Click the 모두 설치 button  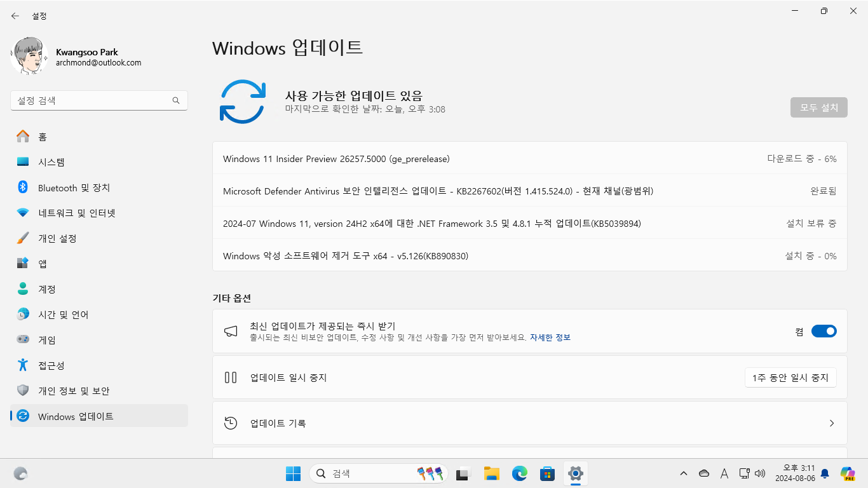tap(819, 107)
